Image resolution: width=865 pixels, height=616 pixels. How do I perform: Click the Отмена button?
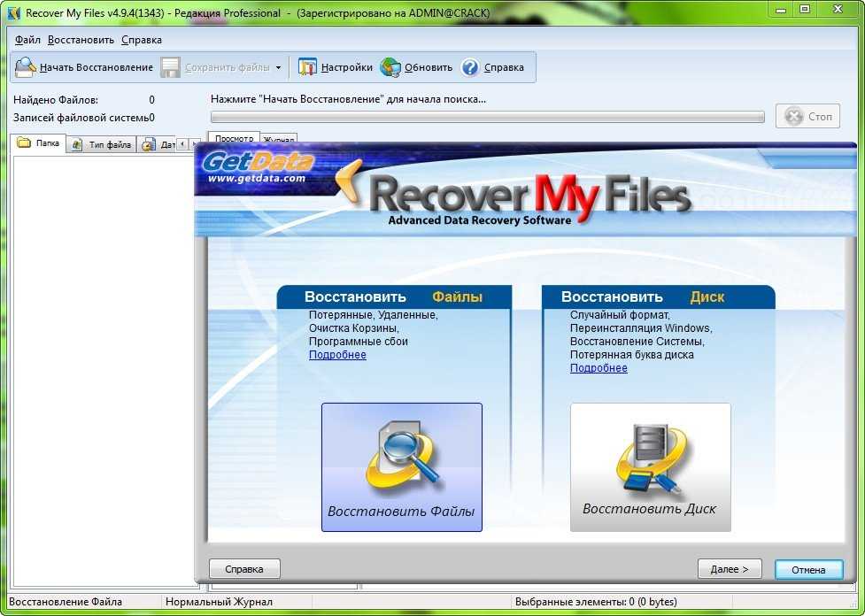[808, 570]
